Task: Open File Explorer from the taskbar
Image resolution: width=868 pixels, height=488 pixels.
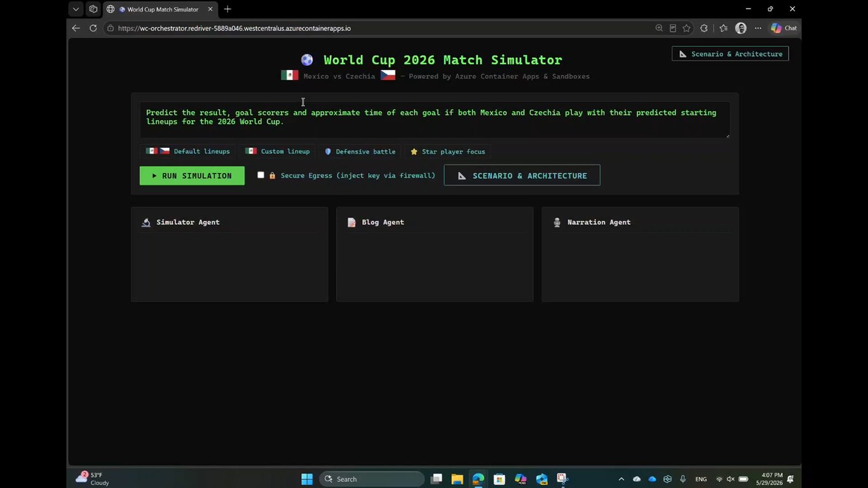Action: [x=457, y=479]
